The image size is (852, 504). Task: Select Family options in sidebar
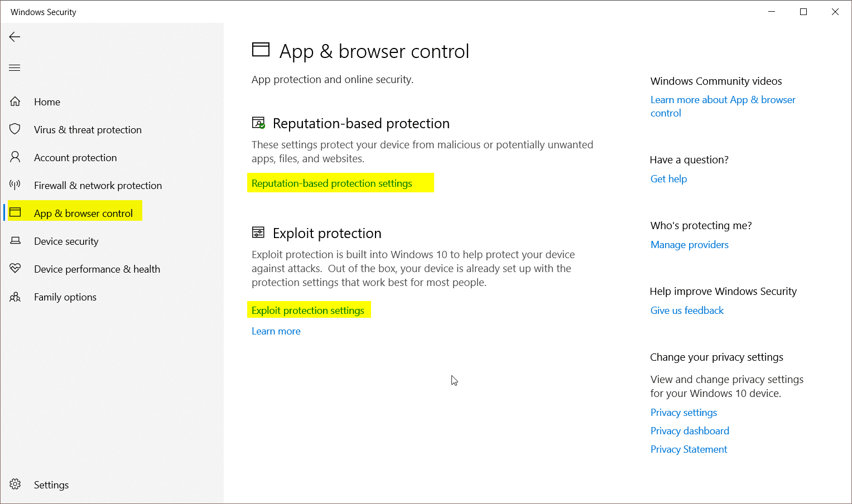click(x=65, y=297)
